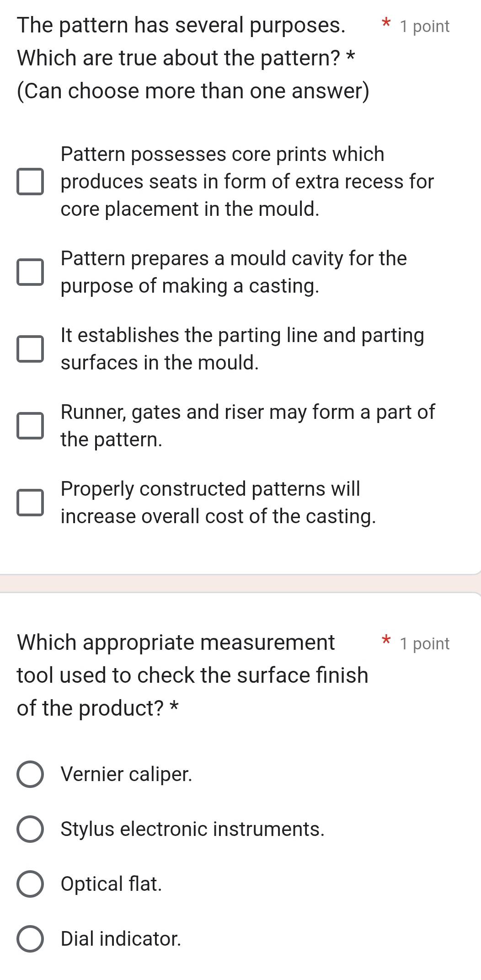Tick checkbox for 'increase overall cost of the casting'
481x980 pixels.
(x=30, y=503)
